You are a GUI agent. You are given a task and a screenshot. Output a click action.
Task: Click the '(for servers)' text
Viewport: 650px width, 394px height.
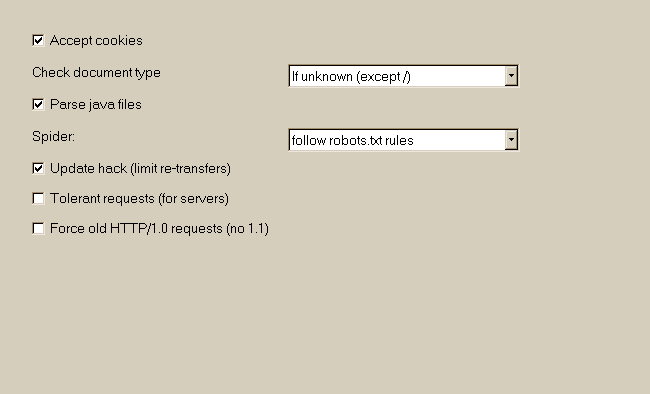click(x=194, y=199)
